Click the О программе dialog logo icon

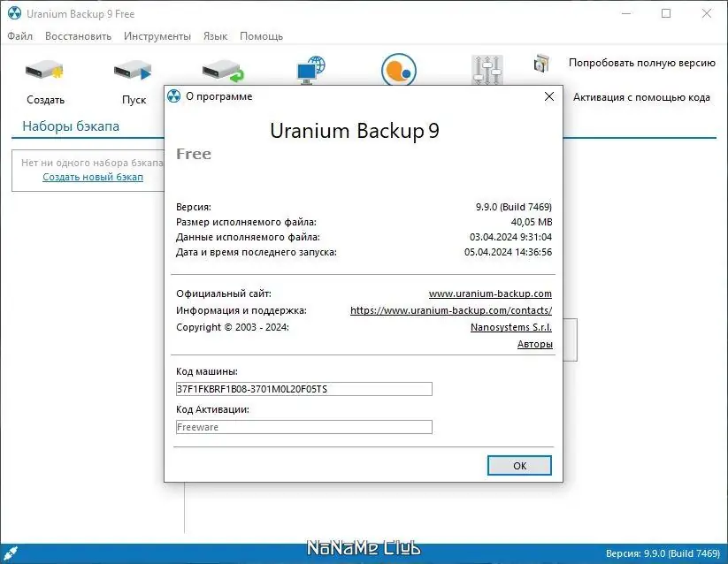[173, 96]
